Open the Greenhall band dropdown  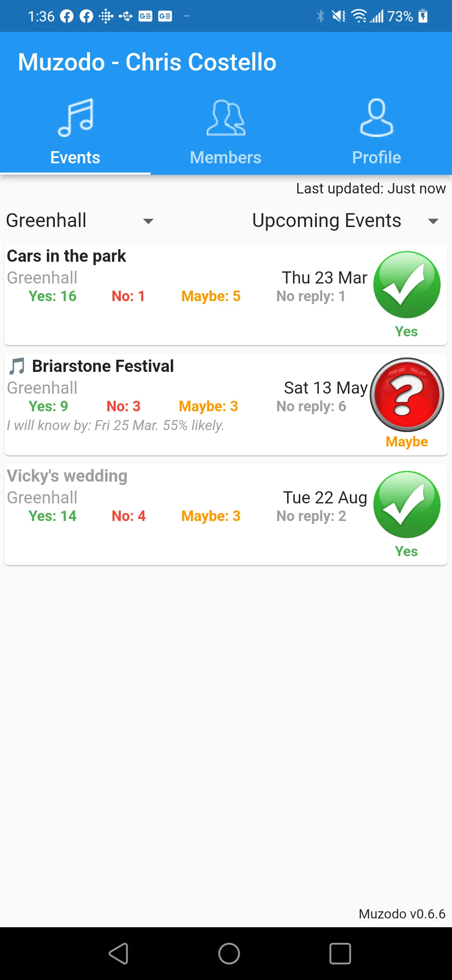(80, 221)
